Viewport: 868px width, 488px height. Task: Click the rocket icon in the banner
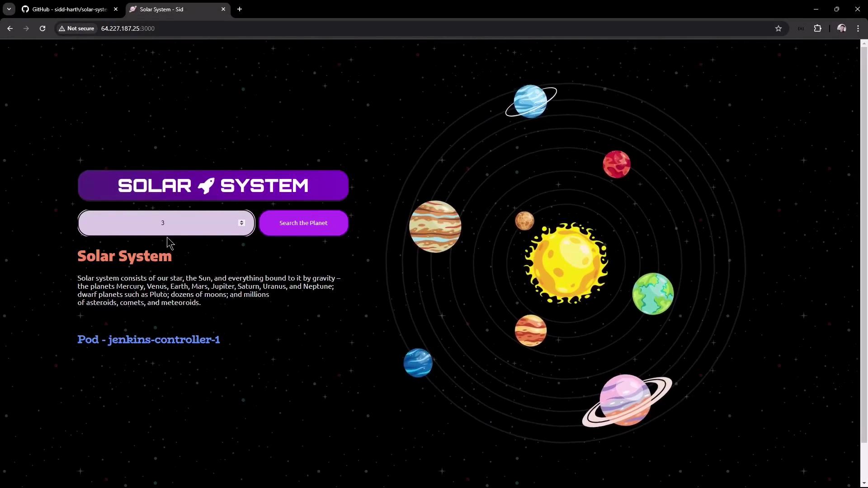pos(206,185)
